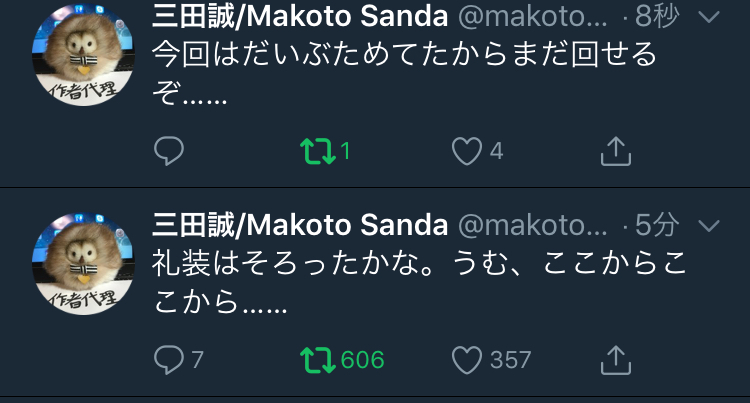750x403 pixels.
Task: Reply to the tweet posted 8 seconds ago
Action: [169, 151]
